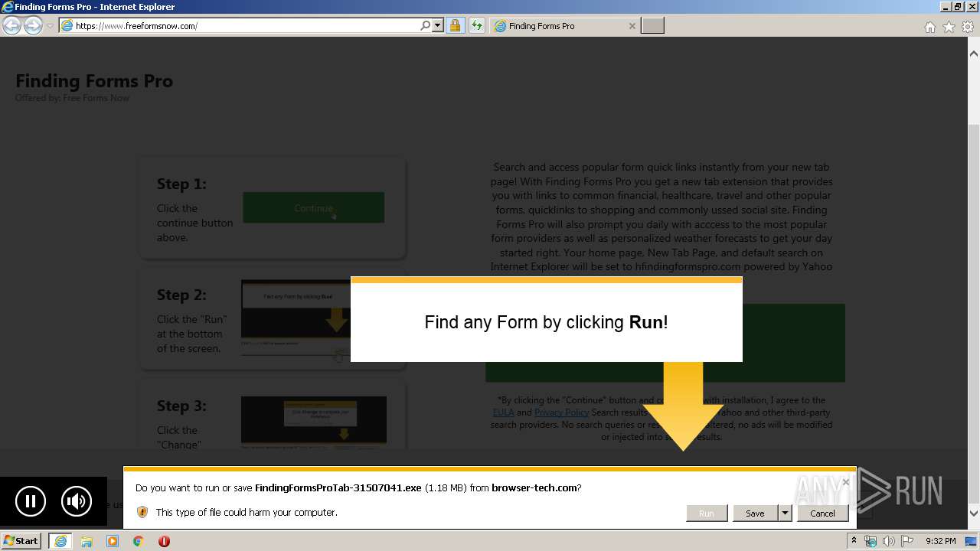Select the Finding Forms Pro tab

[565, 26]
